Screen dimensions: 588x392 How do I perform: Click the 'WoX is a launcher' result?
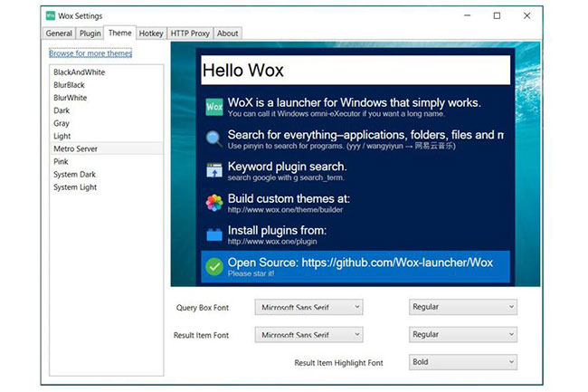356,107
